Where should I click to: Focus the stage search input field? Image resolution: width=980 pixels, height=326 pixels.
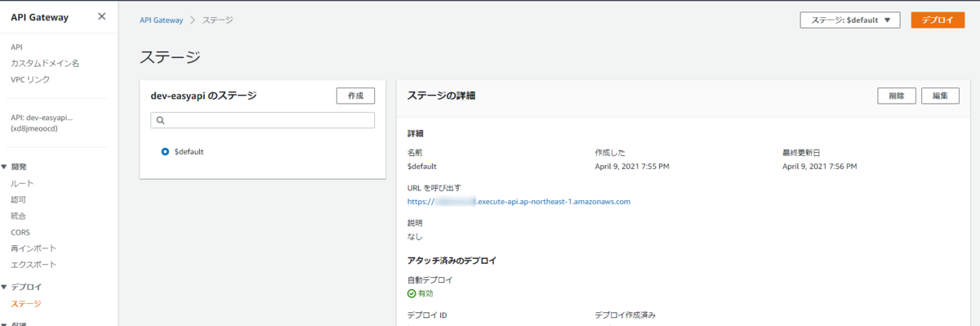(x=263, y=120)
